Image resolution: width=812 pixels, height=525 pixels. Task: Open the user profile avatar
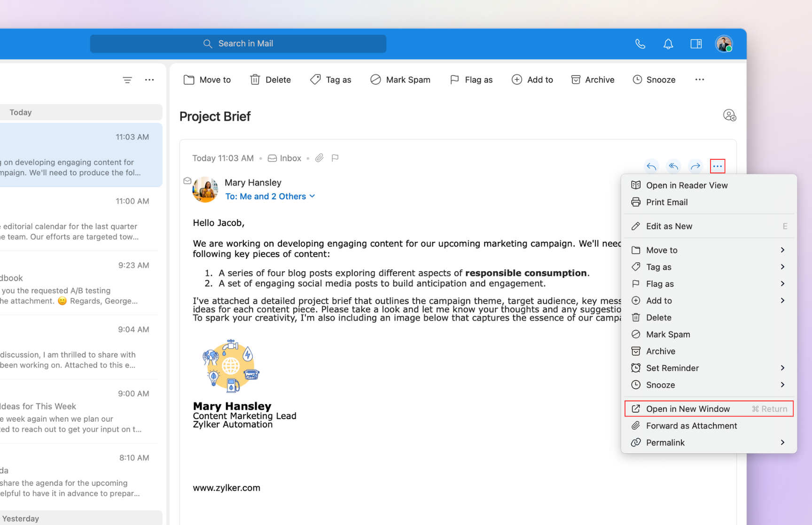(724, 44)
